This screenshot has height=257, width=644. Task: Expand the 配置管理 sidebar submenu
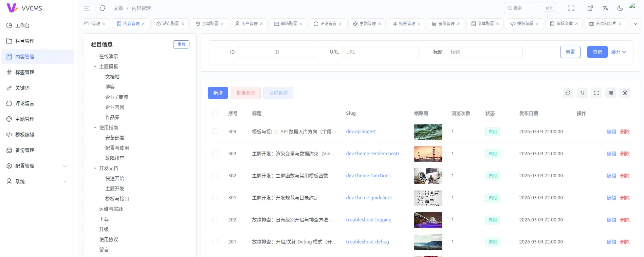point(38,166)
